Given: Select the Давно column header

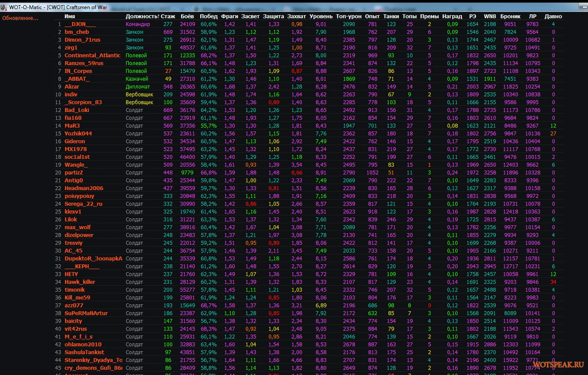Looking at the screenshot, I should [x=553, y=16].
